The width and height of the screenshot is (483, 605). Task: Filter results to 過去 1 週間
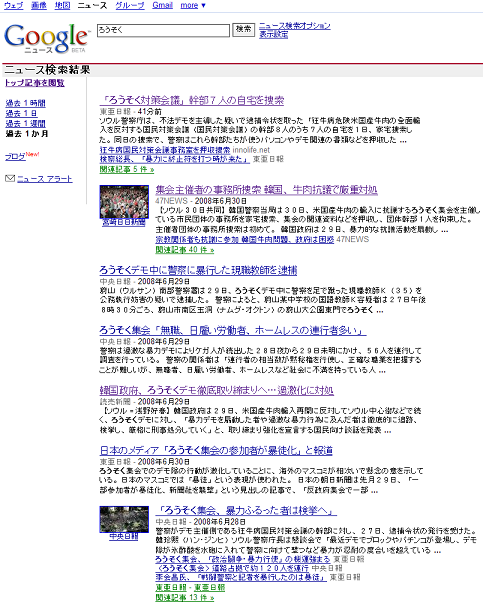click(x=25, y=123)
